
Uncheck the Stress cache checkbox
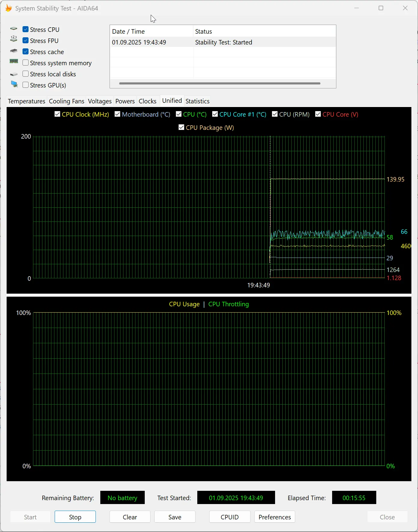26,52
